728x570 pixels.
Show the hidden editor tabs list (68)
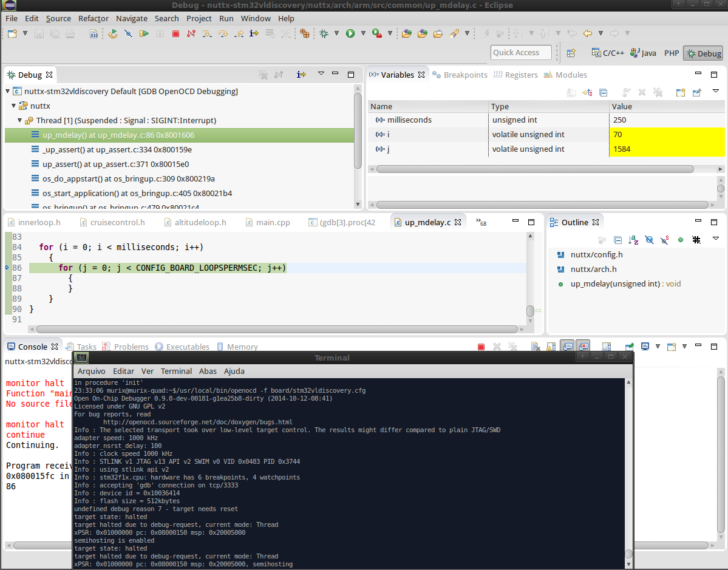click(x=481, y=222)
